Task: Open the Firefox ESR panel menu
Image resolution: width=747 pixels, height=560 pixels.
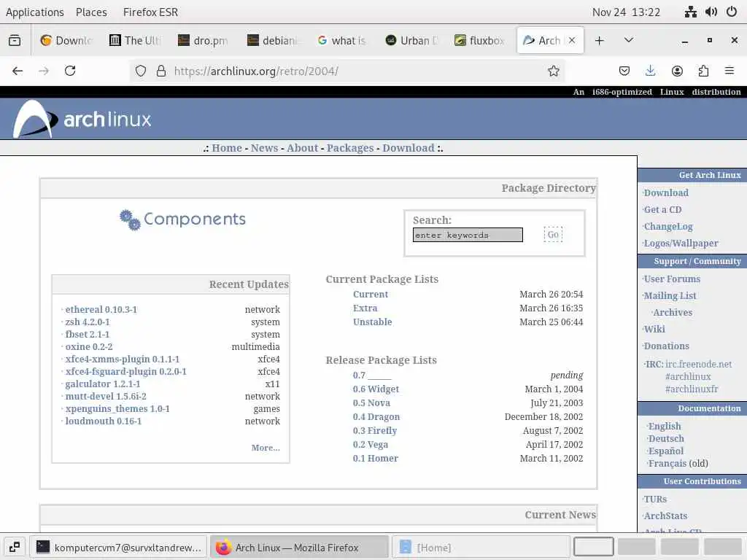Action: pos(150,12)
